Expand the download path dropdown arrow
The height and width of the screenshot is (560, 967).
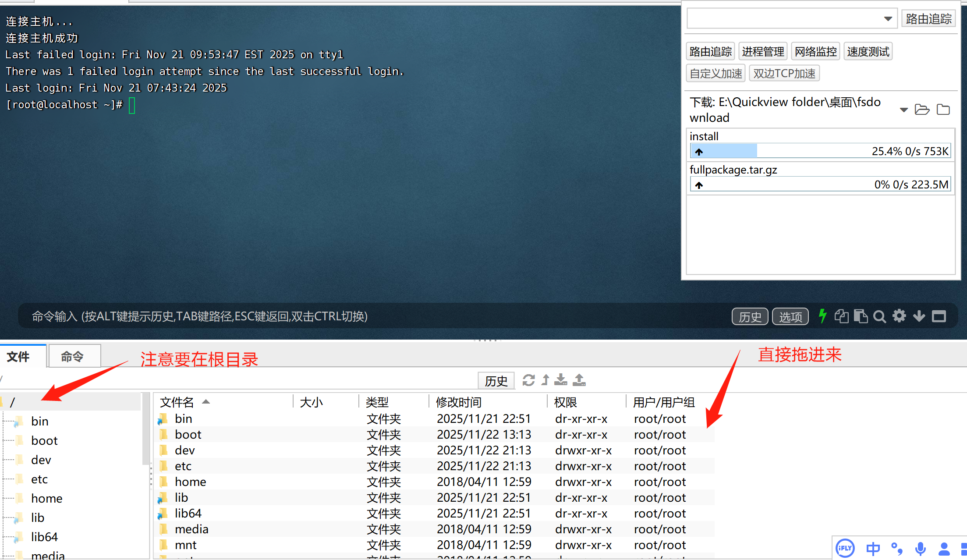point(903,110)
